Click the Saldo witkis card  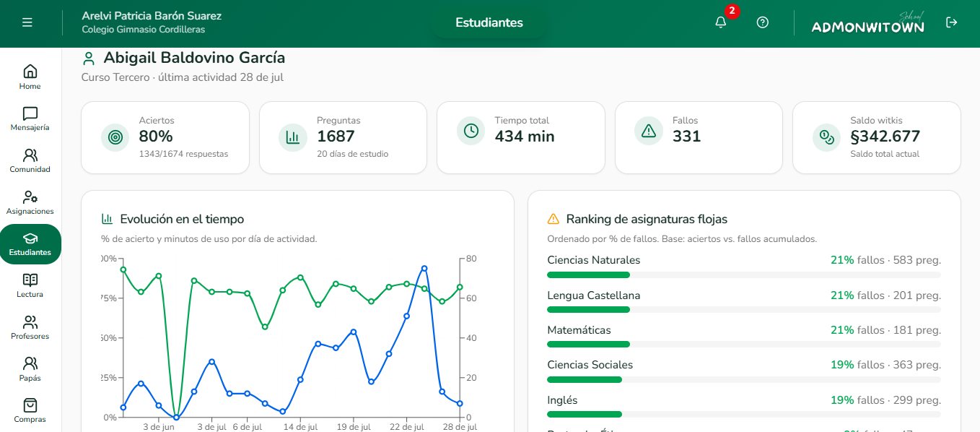pos(877,137)
